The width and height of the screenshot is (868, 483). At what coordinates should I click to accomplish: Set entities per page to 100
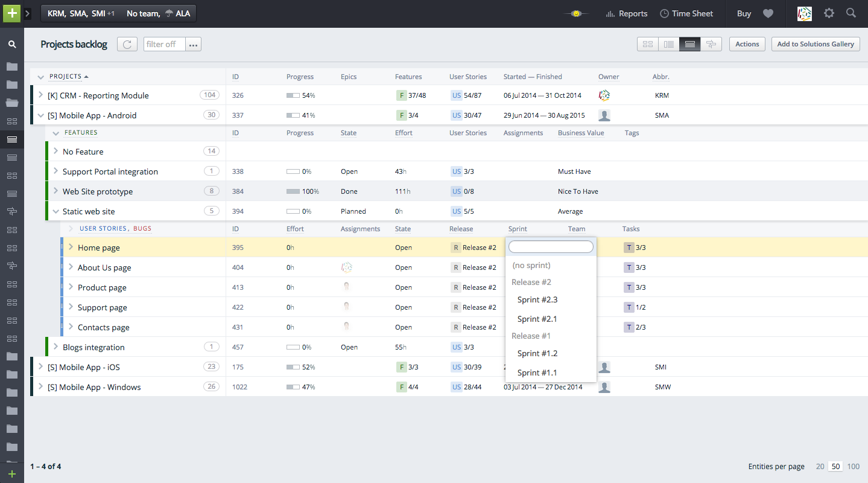[x=853, y=466]
